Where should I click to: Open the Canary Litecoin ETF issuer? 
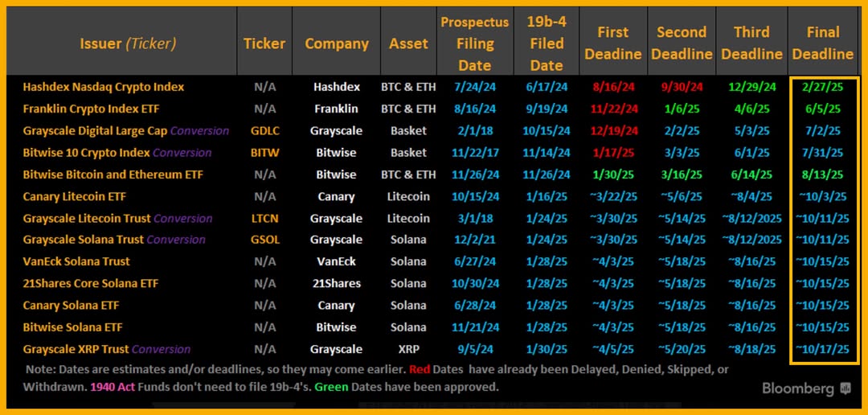coord(75,196)
